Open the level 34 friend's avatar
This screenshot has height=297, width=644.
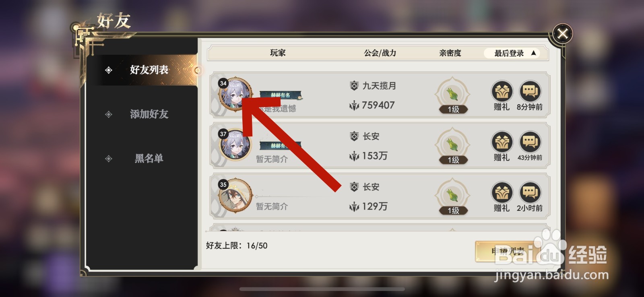point(235,94)
